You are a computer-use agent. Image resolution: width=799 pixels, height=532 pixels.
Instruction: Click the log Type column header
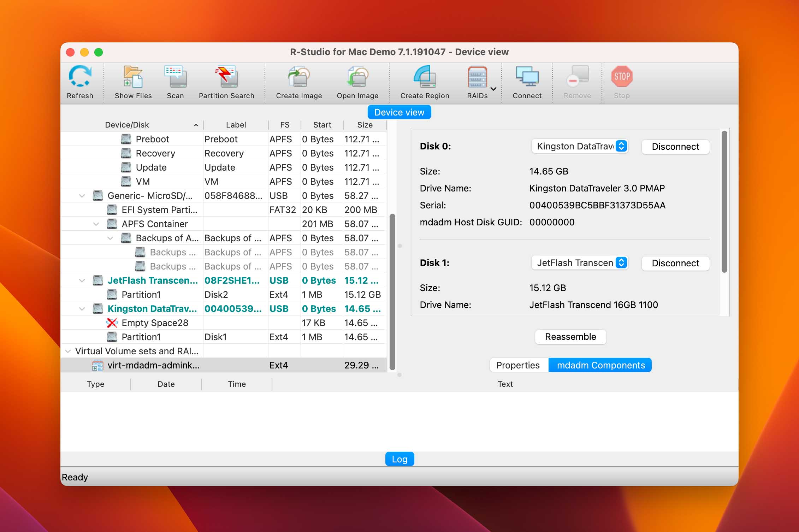pyautogui.click(x=95, y=384)
